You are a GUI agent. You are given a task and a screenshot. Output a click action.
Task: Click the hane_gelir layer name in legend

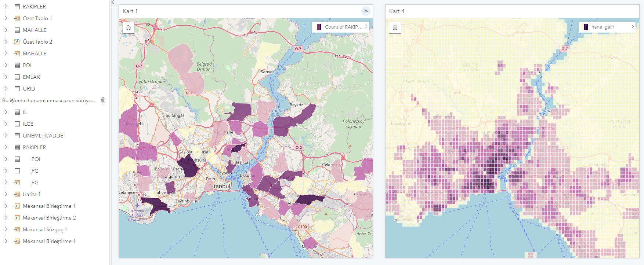pyautogui.click(x=603, y=27)
